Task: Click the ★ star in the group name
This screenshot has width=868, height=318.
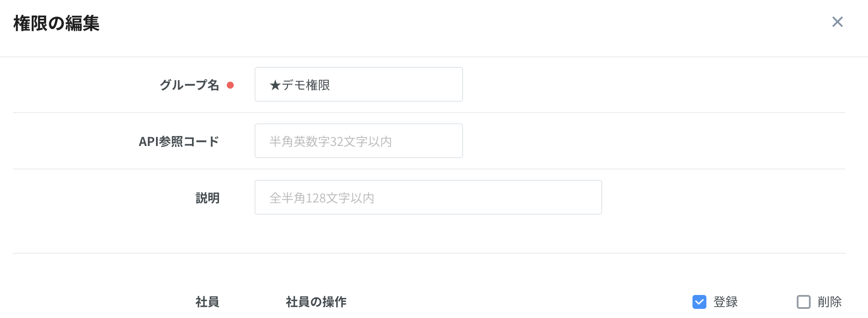Action: [275, 85]
